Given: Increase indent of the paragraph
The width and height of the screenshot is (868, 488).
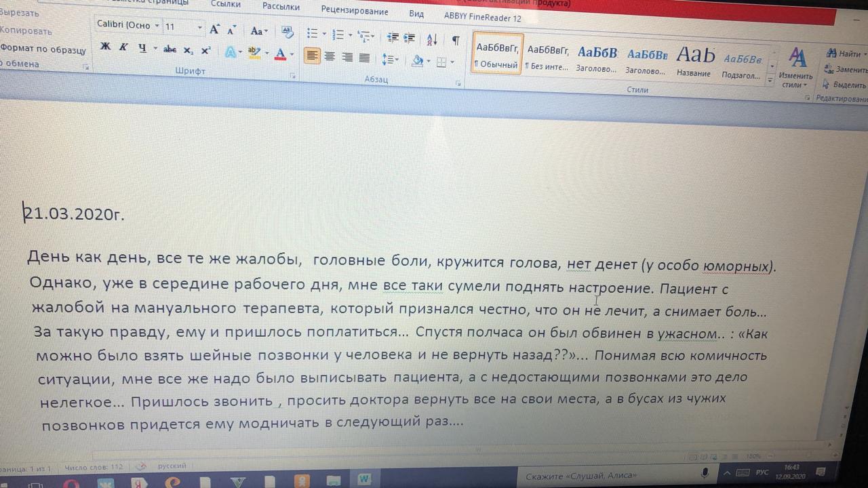Looking at the screenshot, I should click(409, 37).
